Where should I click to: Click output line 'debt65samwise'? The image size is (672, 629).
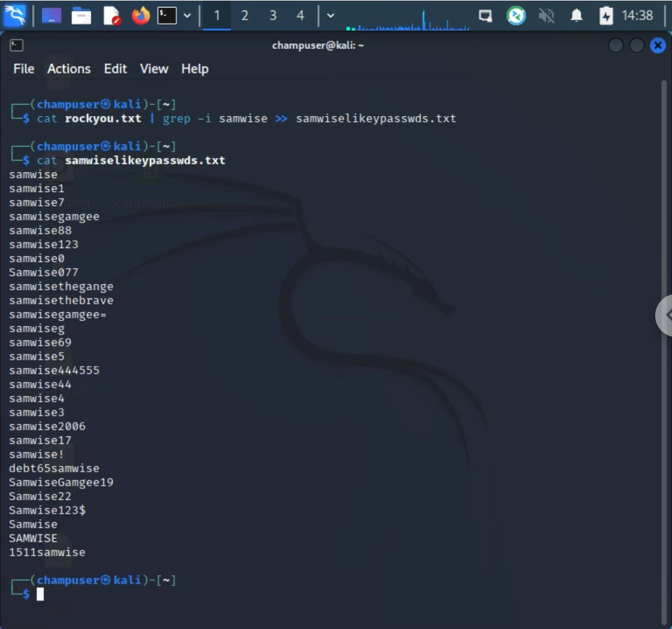point(54,468)
